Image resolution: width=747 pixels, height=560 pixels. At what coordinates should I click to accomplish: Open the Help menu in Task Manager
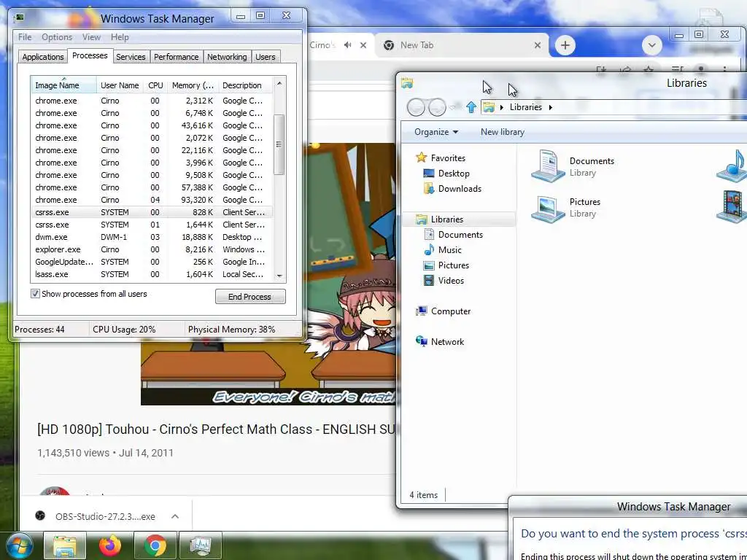pos(120,36)
